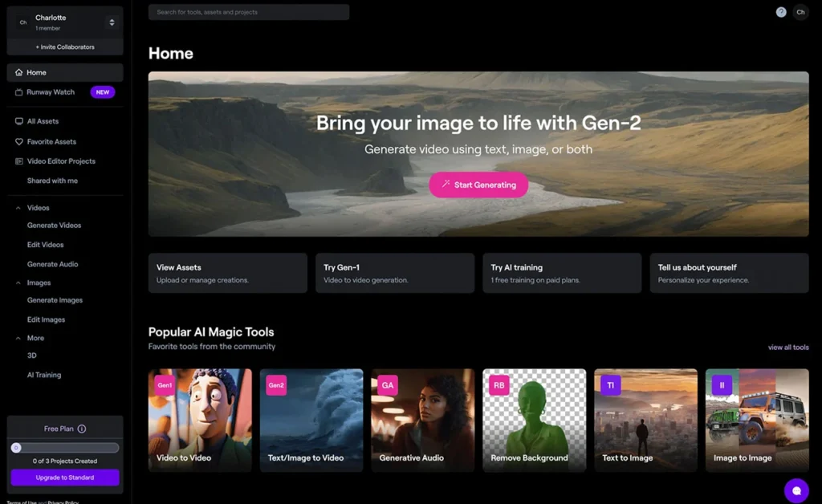Open Runway Watch in the sidebar
Image resolution: width=822 pixels, height=504 pixels.
point(51,92)
